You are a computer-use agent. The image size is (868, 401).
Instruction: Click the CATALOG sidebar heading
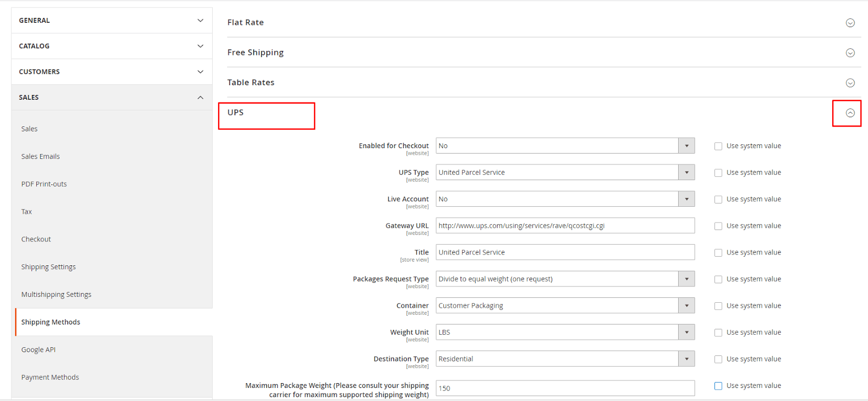click(x=34, y=46)
